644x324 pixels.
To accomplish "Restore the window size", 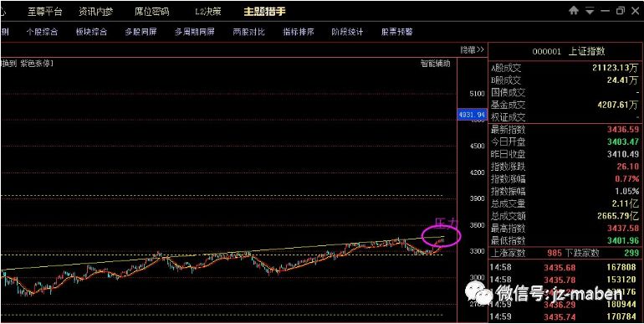I will pos(621,11).
